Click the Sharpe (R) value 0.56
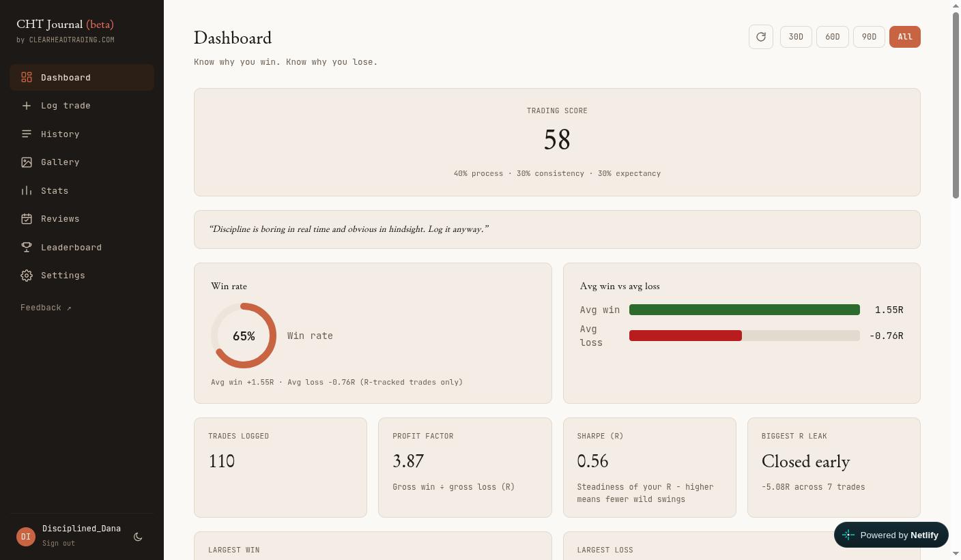The height and width of the screenshot is (560, 961). point(592,462)
